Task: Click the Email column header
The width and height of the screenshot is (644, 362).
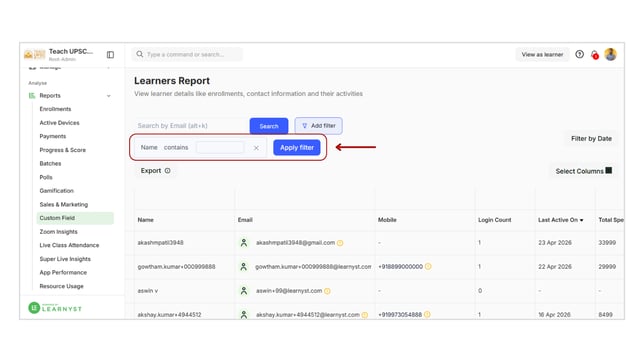Action: click(245, 220)
